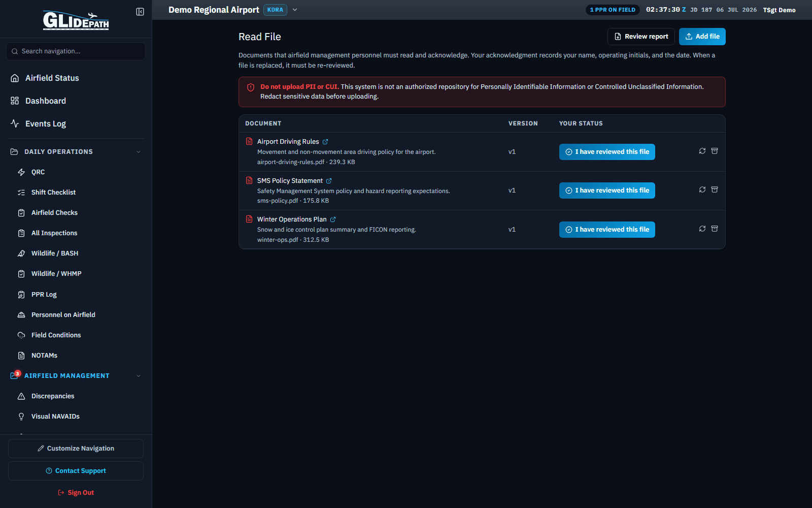Image resolution: width=812 pixels, height=508 pixels.
Task: Click PDF icon of SMS Policy Statement
Action: click(249, 180)
